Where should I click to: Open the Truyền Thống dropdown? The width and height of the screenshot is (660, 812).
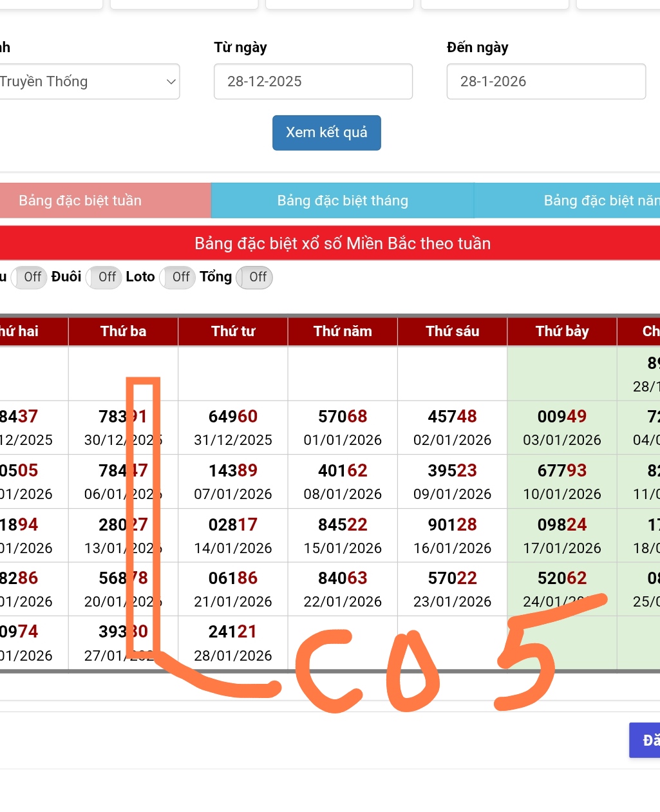click(x=89, y=81)
